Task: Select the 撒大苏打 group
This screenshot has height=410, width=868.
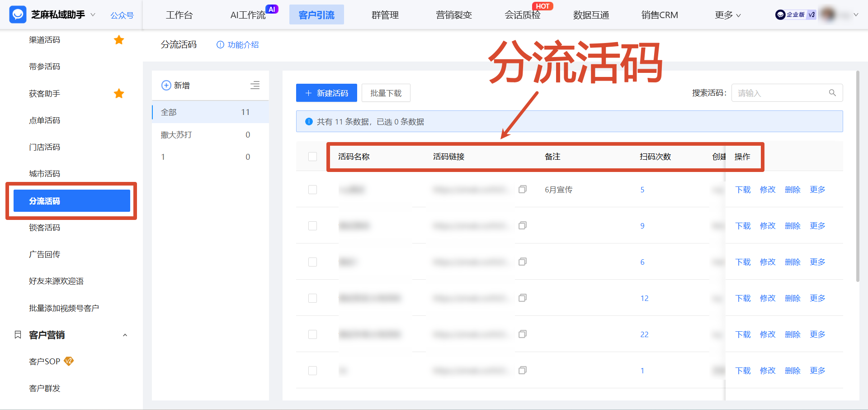Action: coord(211,134)
